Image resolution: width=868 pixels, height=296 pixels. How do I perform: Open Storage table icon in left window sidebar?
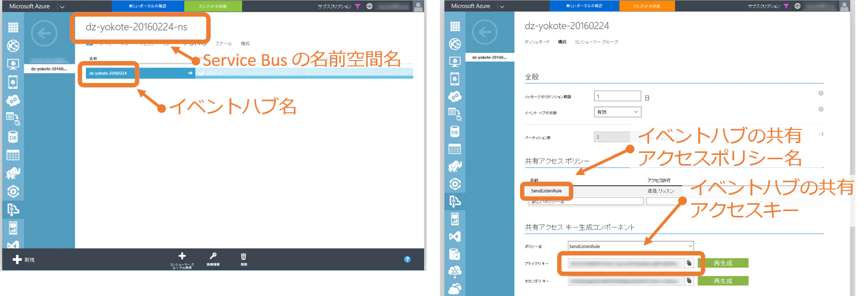[13, 155]
